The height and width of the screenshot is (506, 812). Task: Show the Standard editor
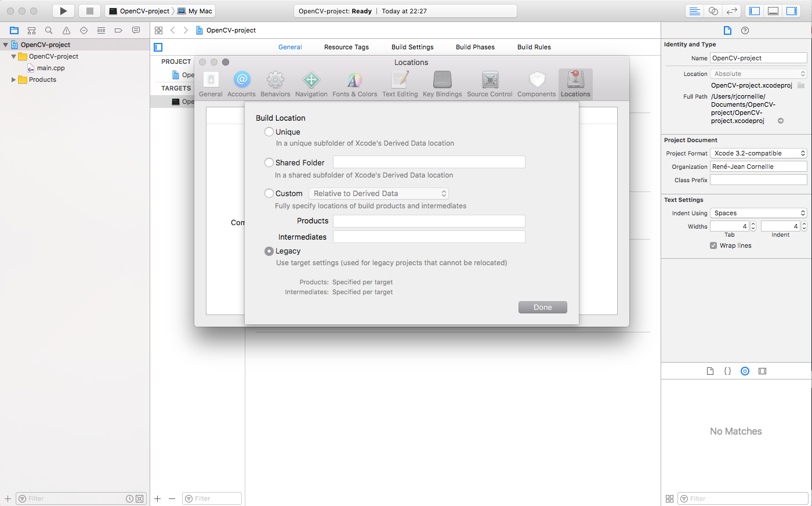coord(694,11)
